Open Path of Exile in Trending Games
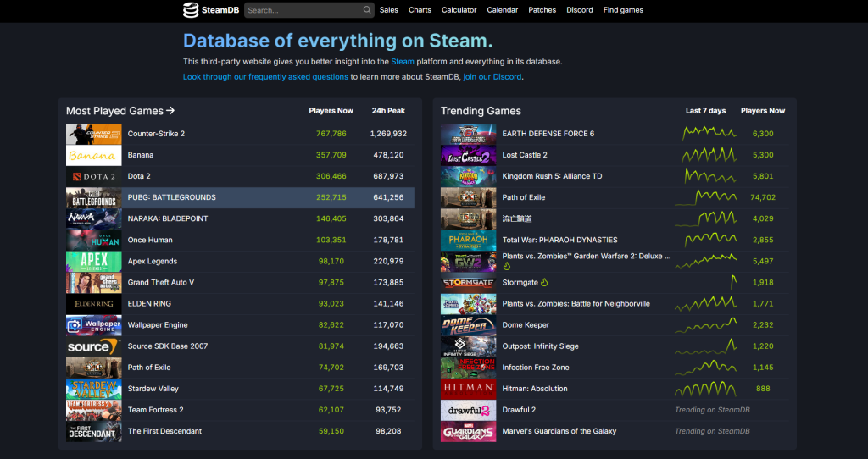This screenshot has width=868, height=459. click(524, 197)
